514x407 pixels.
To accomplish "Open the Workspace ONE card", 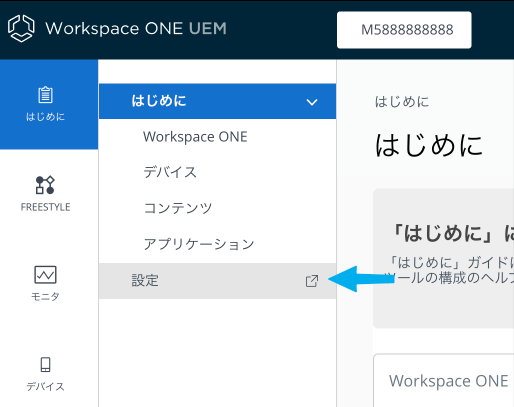I will [x=444, y=381].
